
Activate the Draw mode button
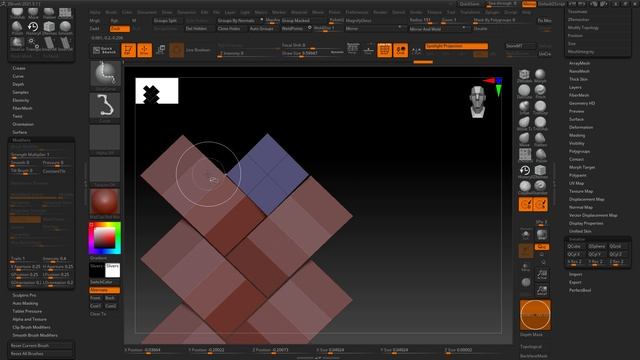(x=144, y=50)
